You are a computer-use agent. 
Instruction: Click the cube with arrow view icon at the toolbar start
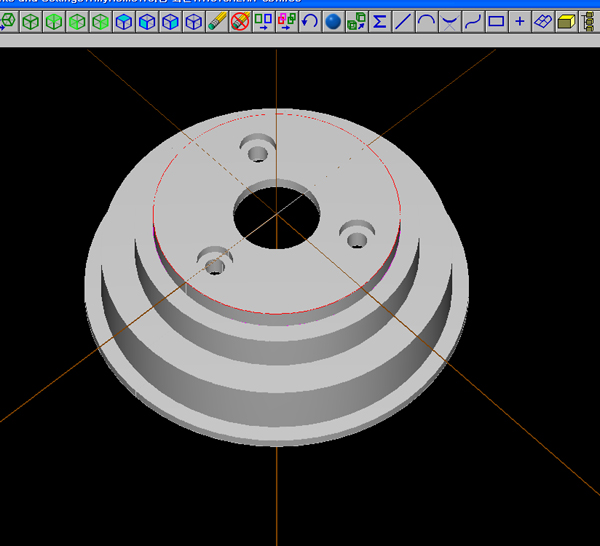pos(8,21)
